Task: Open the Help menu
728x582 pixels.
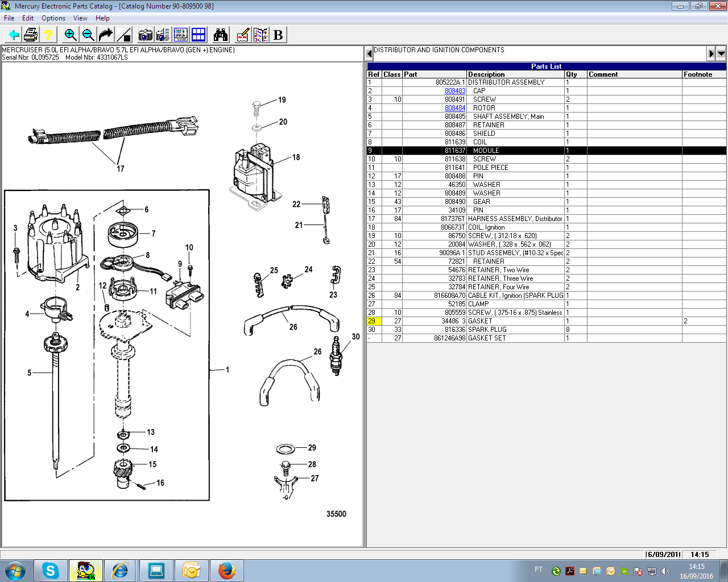Action: (x=102, y=18)
